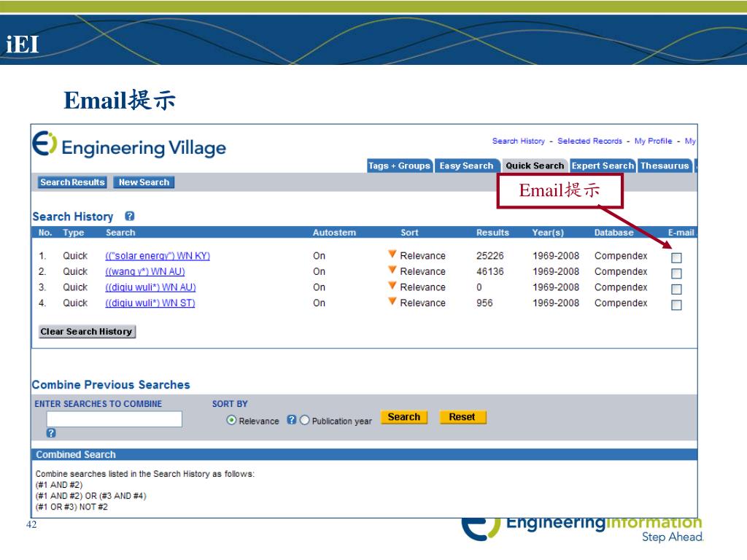
Task: Click the Engineering Village logo
Action: pos(129,145)
